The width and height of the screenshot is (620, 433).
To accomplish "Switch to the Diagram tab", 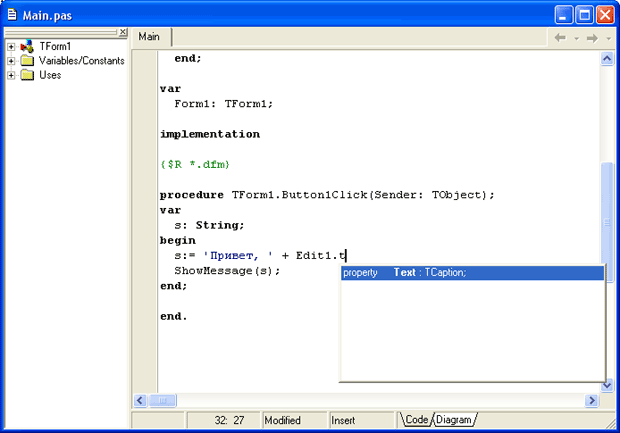I will [454, 420].
